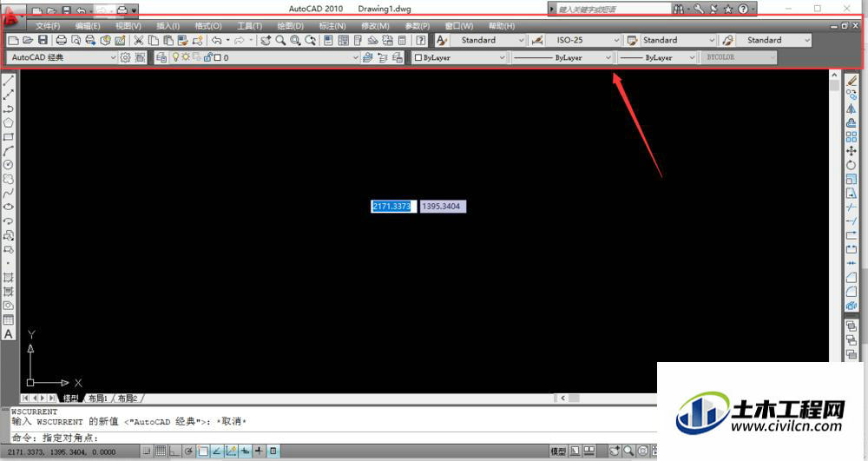Select the Erase tool in modify toolbar
The image size is (868, 461).
(x=852, y=81)
